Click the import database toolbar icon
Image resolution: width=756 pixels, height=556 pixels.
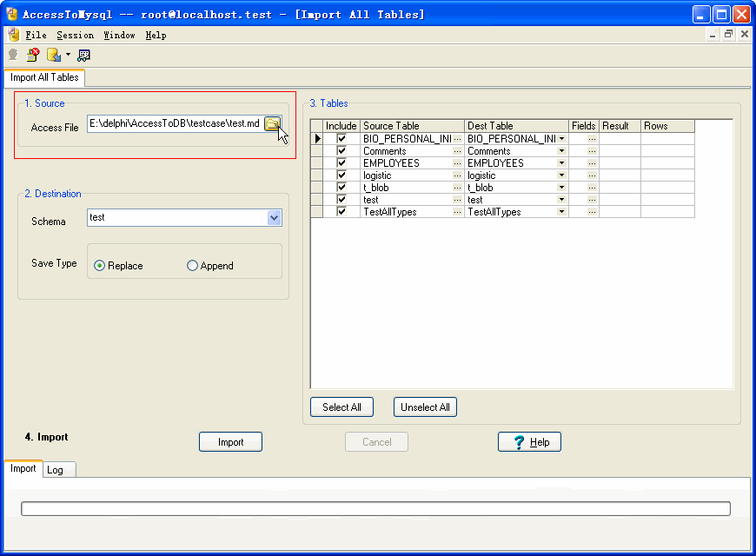54,55
